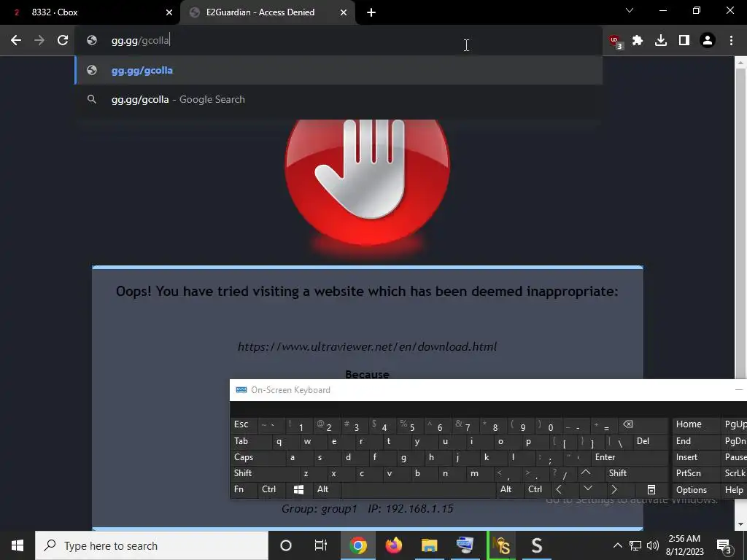Open the network status tray icon

(635, 545)
